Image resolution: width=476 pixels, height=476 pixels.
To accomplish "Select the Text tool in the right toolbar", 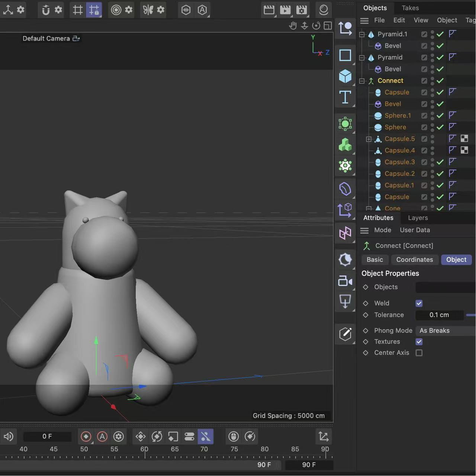I will [345, 97].
